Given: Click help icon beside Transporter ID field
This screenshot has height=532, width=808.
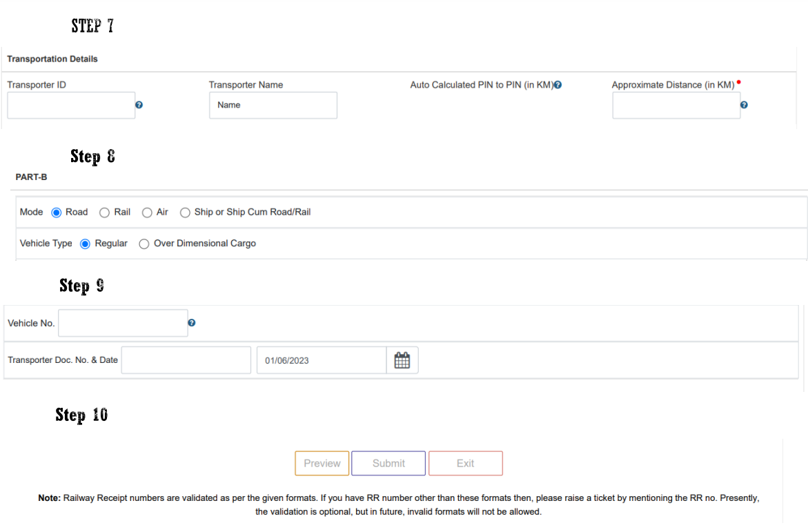Looking at the screenshot, I should click(139, 105).
